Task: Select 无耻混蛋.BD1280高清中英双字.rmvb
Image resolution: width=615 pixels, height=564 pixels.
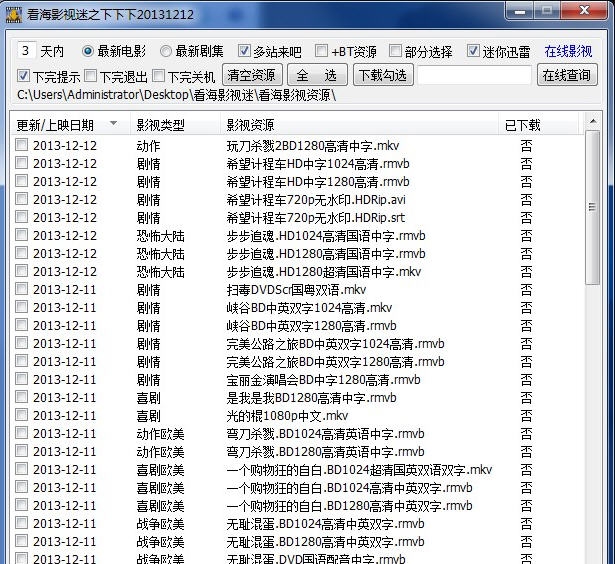Action: pos(325,542)
